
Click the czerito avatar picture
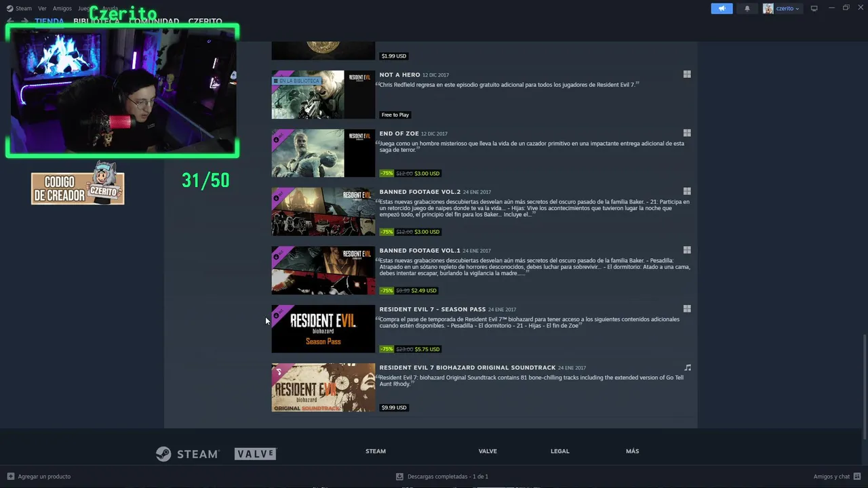point(768,8)
